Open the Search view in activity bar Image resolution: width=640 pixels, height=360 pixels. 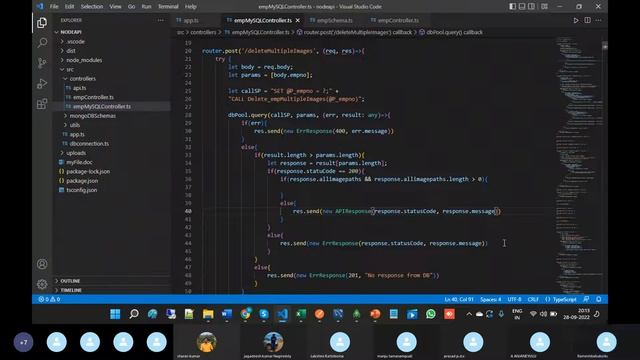pyautogui.click(x=42, y=42)
